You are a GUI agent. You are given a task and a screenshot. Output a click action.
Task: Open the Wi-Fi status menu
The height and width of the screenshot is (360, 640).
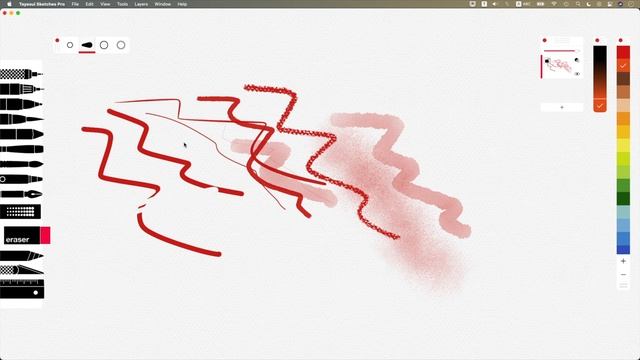pyautogui.click(x=554, y=4)
